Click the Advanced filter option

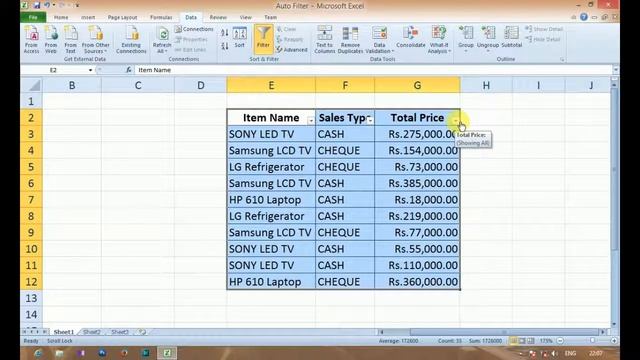(x=292, y=49)
